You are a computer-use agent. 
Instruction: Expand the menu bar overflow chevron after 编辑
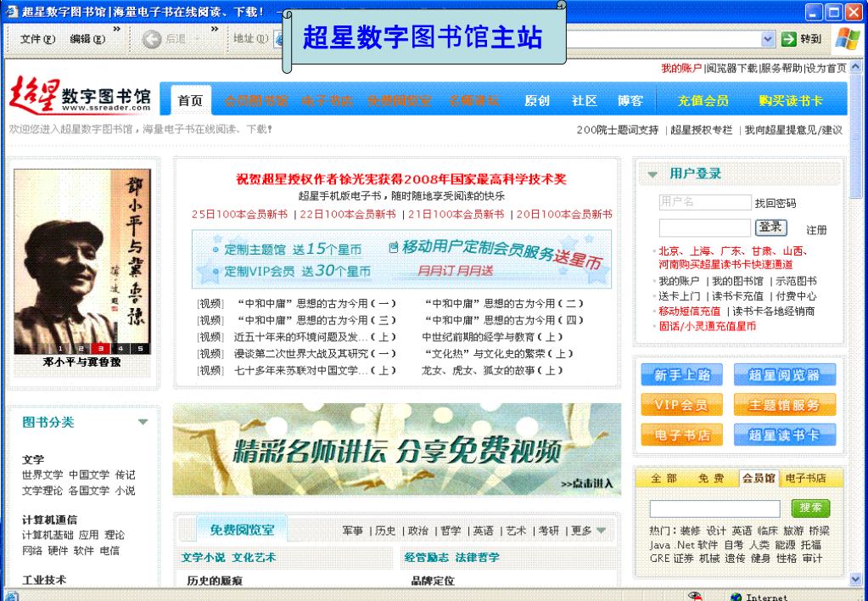click(x=117, y=28)
